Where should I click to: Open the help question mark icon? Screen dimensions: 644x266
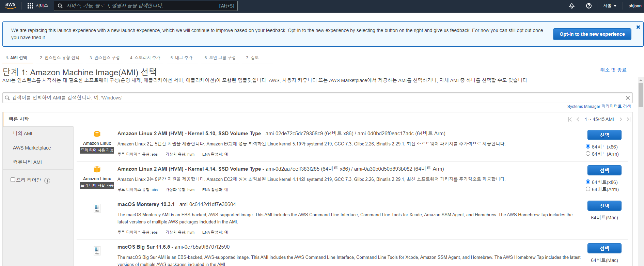click(x=589, y=6)
